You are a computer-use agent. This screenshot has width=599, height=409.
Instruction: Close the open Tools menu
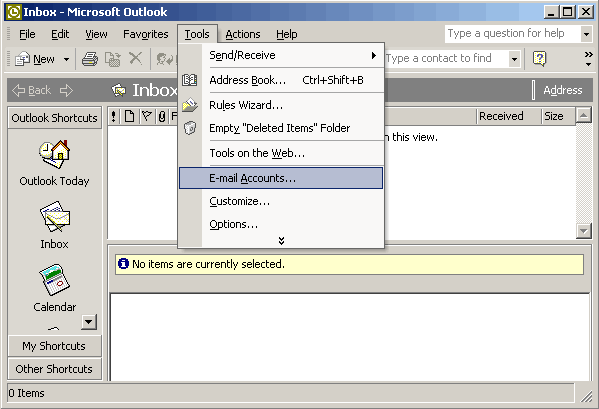pyautogui.click(x=197, y=34)
